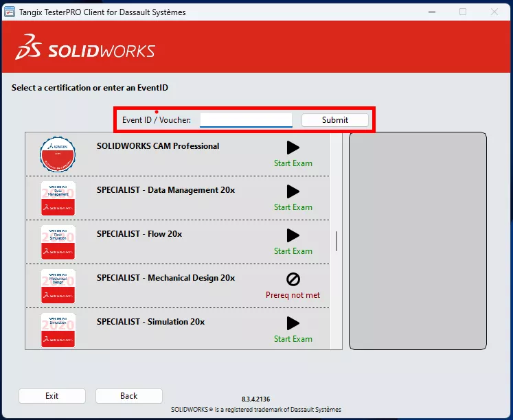Viewport: 513px width, 420px height.
Task: Start the SPECIALIST Data Management exam
Action: pos(293,191)
